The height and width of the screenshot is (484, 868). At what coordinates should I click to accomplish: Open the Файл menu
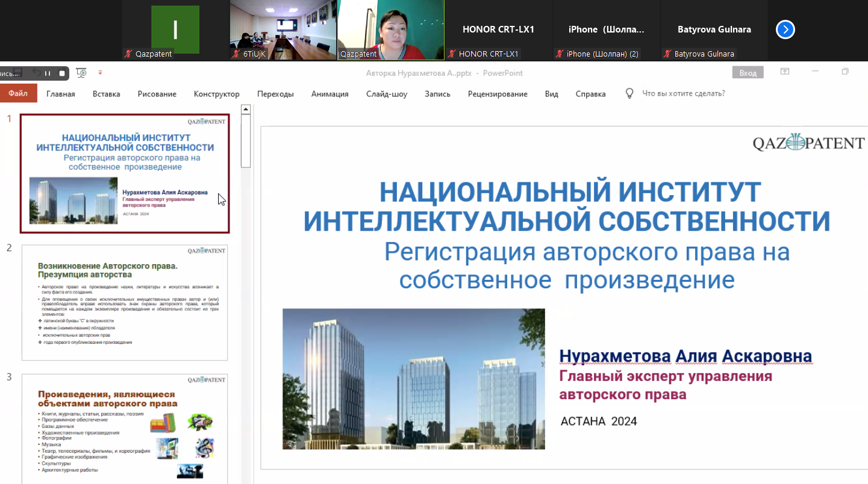(18, 93)
